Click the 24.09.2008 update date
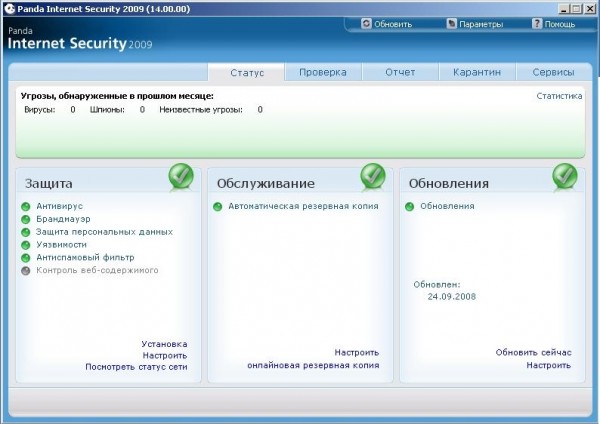 (x=452, y=297)
